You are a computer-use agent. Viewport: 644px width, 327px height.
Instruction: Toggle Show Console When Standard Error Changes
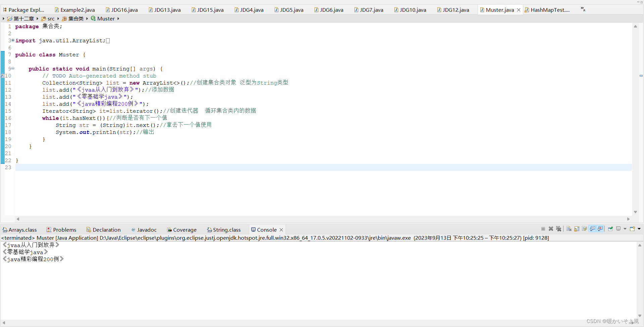point(600,229)
